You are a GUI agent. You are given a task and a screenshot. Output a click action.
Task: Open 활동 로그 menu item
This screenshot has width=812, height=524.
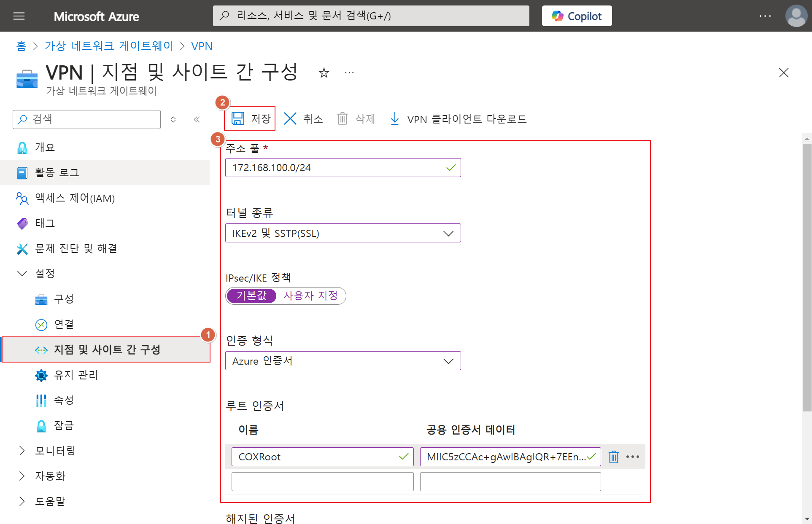pos(57,172)
